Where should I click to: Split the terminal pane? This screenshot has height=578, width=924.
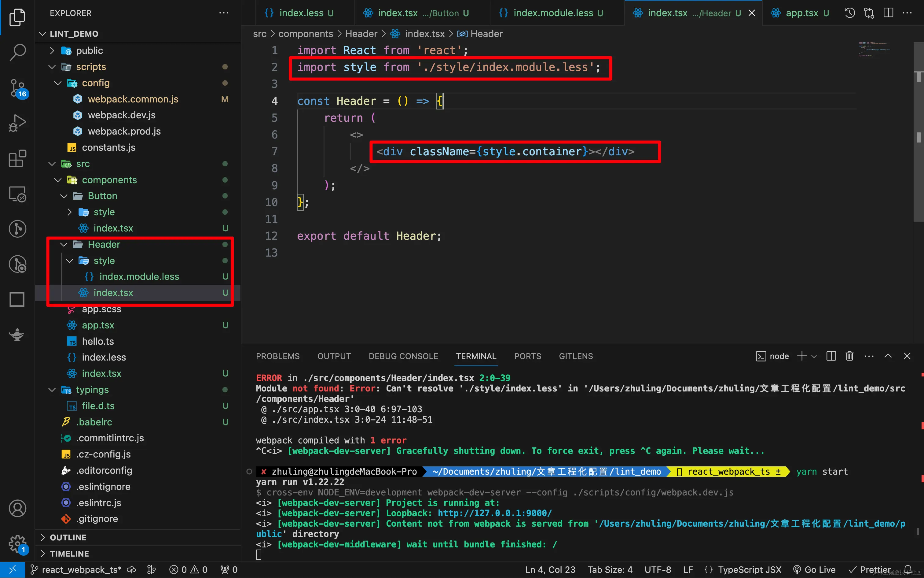tap(831, 356)
